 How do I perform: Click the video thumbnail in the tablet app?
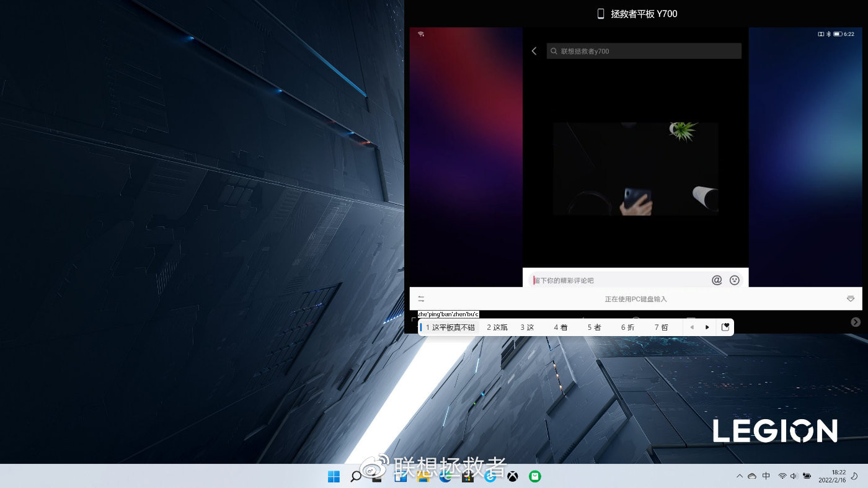(635, 169)
